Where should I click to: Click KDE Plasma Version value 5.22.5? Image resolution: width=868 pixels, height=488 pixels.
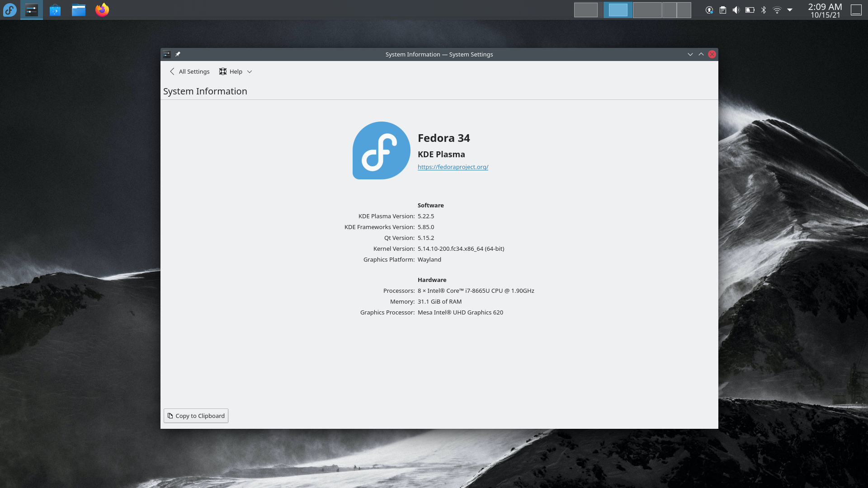[x=426, y=216]
